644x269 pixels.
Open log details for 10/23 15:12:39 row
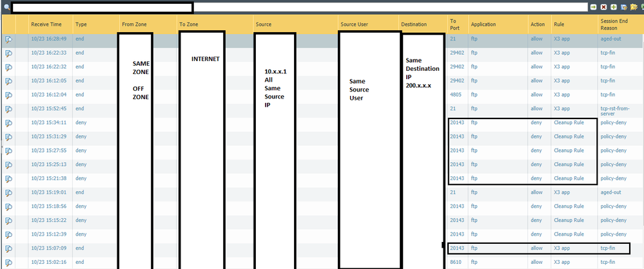click(x=8, y=234)
